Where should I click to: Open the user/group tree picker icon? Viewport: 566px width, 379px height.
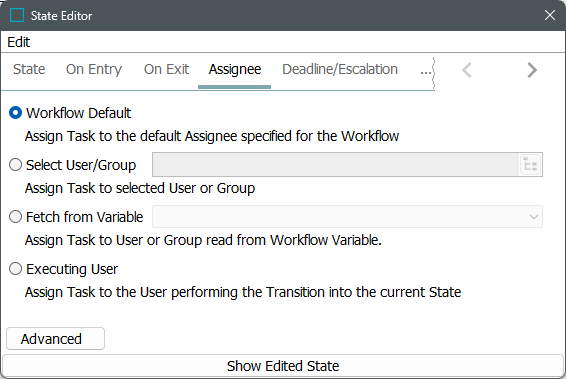pyautogui.click(x=530, y=165)
